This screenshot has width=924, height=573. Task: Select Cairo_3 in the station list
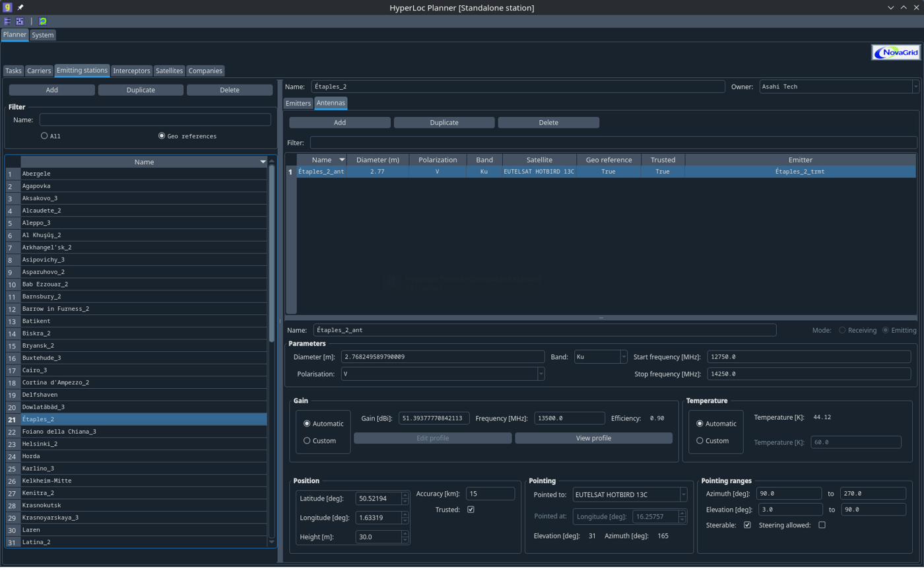[x=144, y=370]
